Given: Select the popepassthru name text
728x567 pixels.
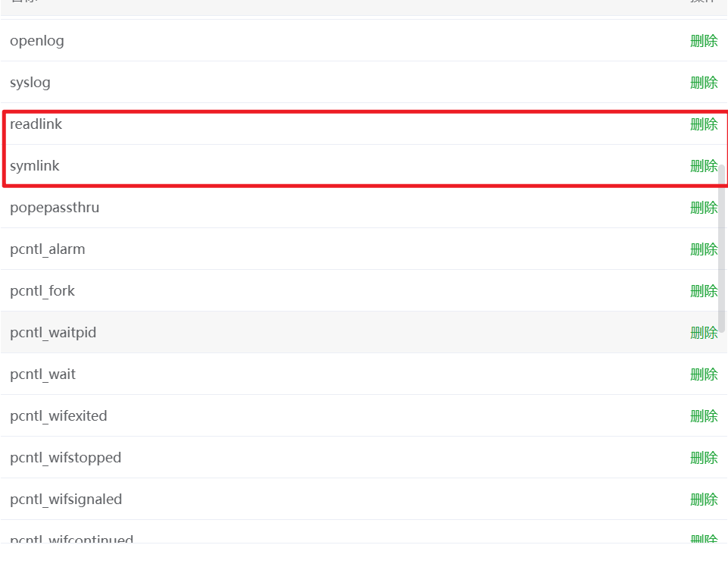Looking at the screenshot, I should pos(55,208).
